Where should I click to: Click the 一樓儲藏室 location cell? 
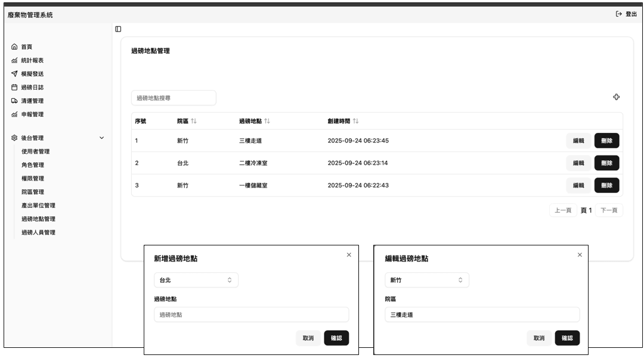[253, 185]
